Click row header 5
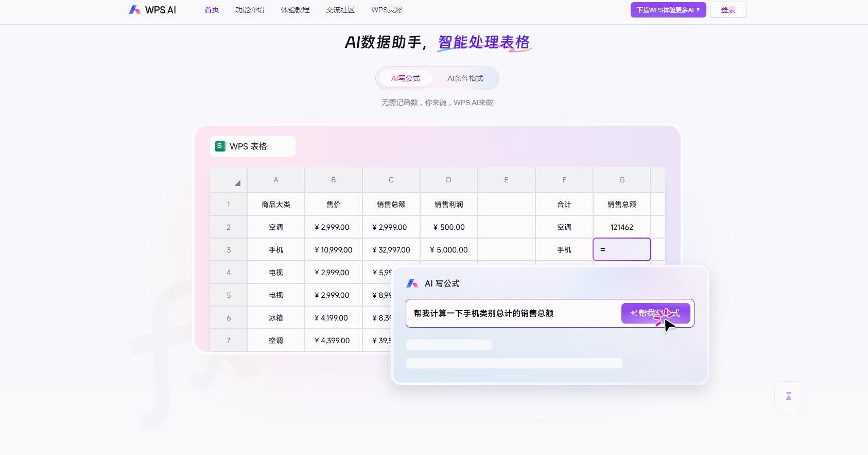Viewport: 868px width, 455px height. 229,295
